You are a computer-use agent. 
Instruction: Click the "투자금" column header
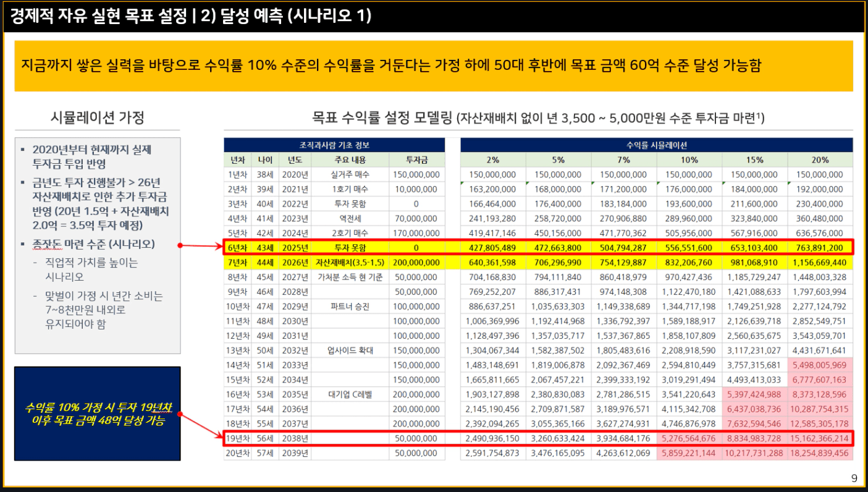416,159
